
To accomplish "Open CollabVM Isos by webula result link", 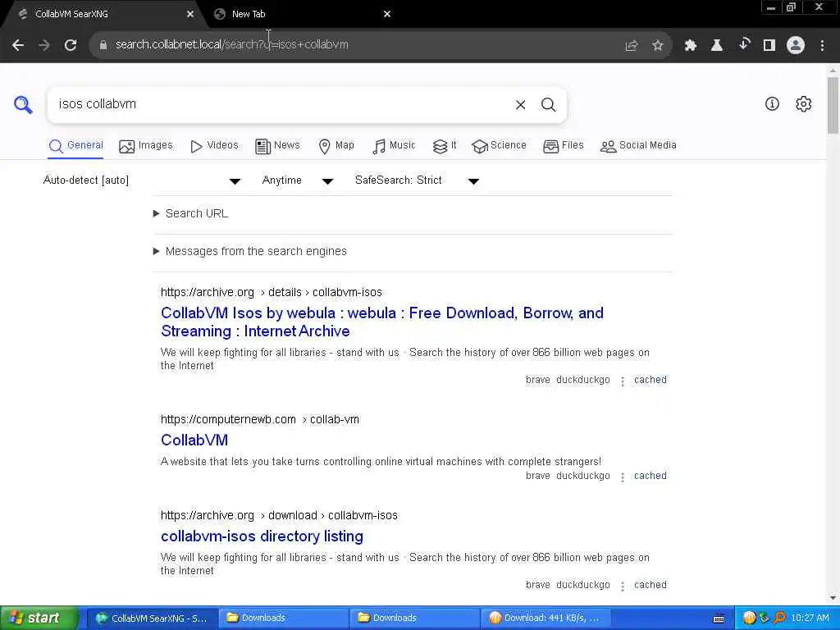I will 382,322.
